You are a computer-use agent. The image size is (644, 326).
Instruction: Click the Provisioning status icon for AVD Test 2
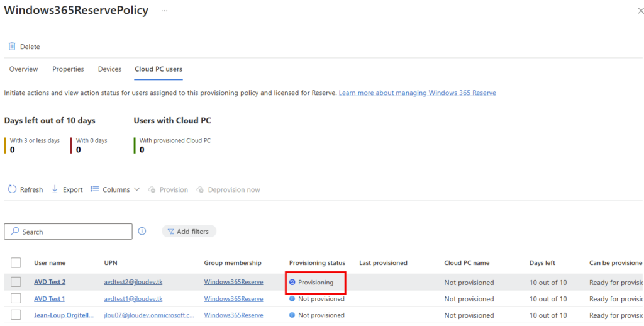[292, 283]
